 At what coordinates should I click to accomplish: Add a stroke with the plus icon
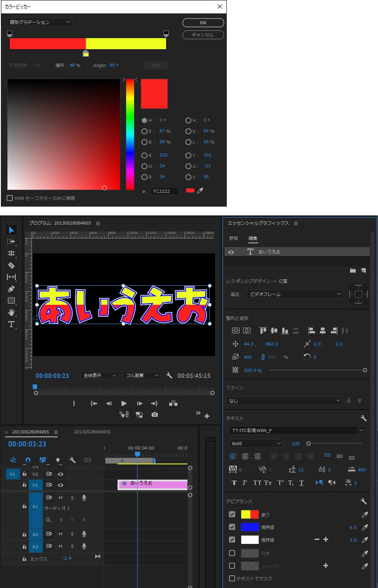326,540
